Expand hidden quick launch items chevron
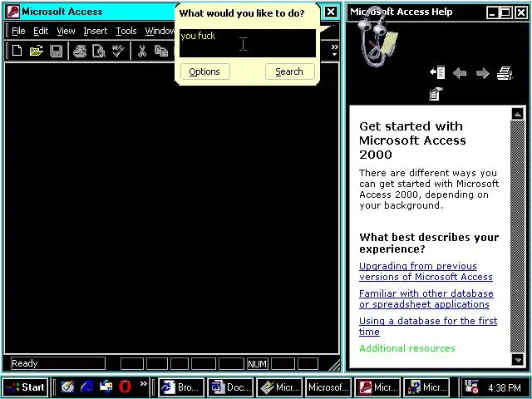Viewport: 532px width, 399px height. [144, 384]
